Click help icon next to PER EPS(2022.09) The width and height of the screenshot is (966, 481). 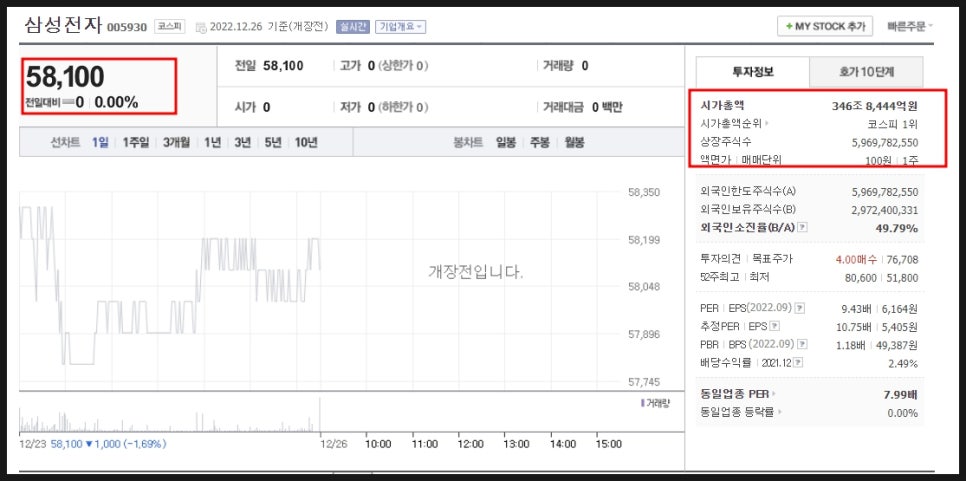(799, 309)
